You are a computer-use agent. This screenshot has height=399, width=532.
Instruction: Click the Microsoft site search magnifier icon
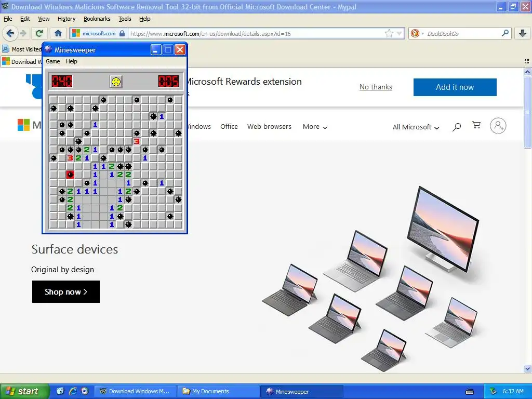click(x=457, y=127)
